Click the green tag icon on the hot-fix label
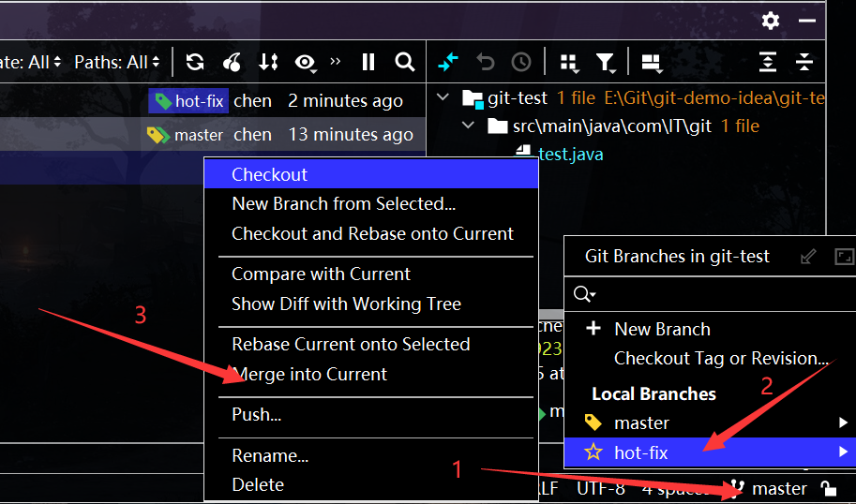The image size is (856, 504). 163,101
